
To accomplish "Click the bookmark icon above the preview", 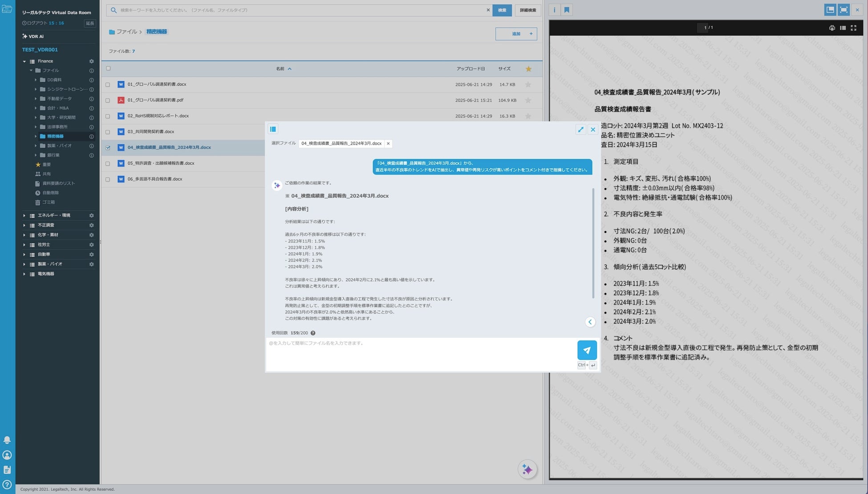I will 567,10.
